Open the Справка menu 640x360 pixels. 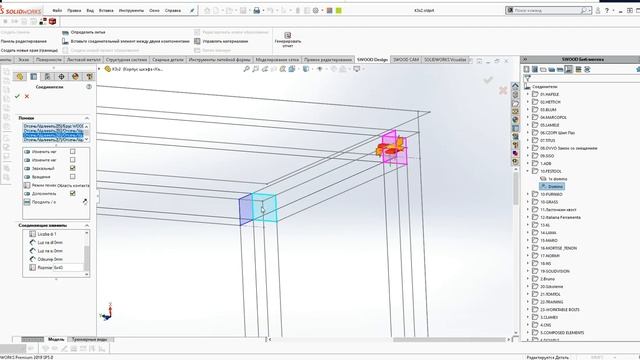click(173, 11)
